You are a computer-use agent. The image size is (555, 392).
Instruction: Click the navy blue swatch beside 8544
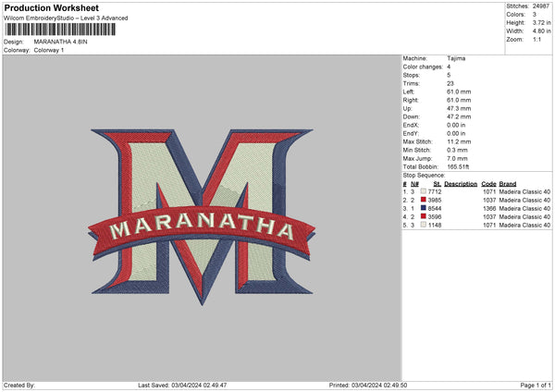click(423, 208)
